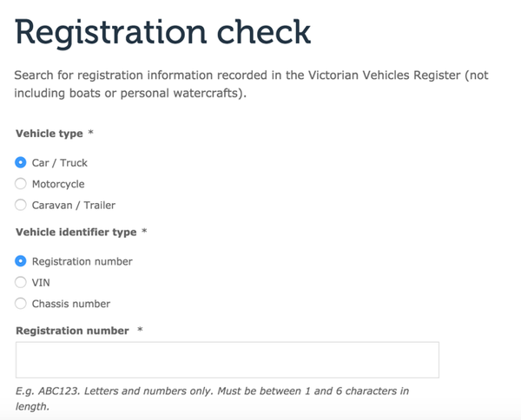This screenshot has height=420, width=521.
Task: Click the "Caravan / Trailer" option label
Action: tap(74, 206)
